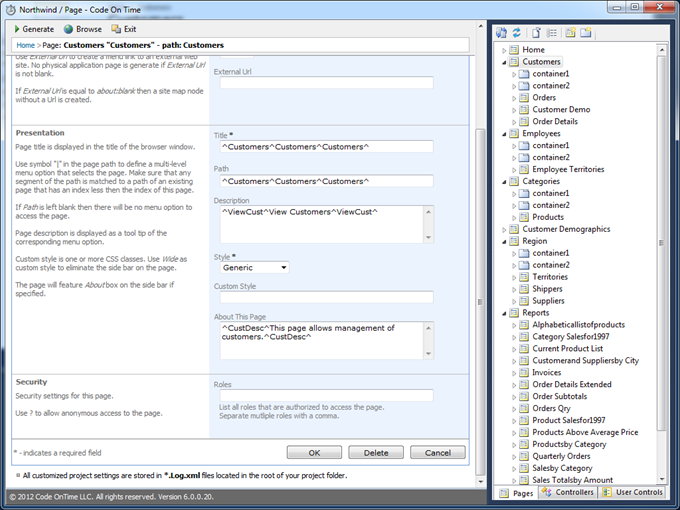Switch to the Pages tab
This screenshot has width=680, height=510.
(516, 493)
